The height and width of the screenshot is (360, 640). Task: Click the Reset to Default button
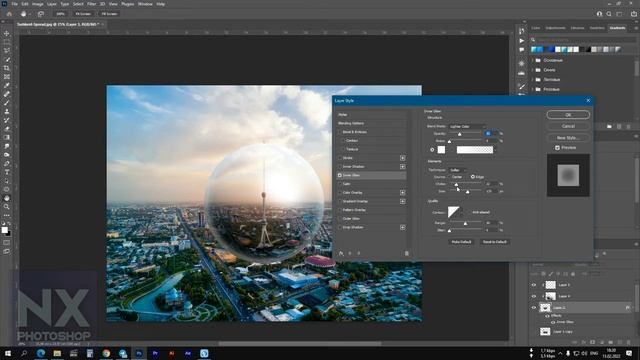[x=495, y=242]
